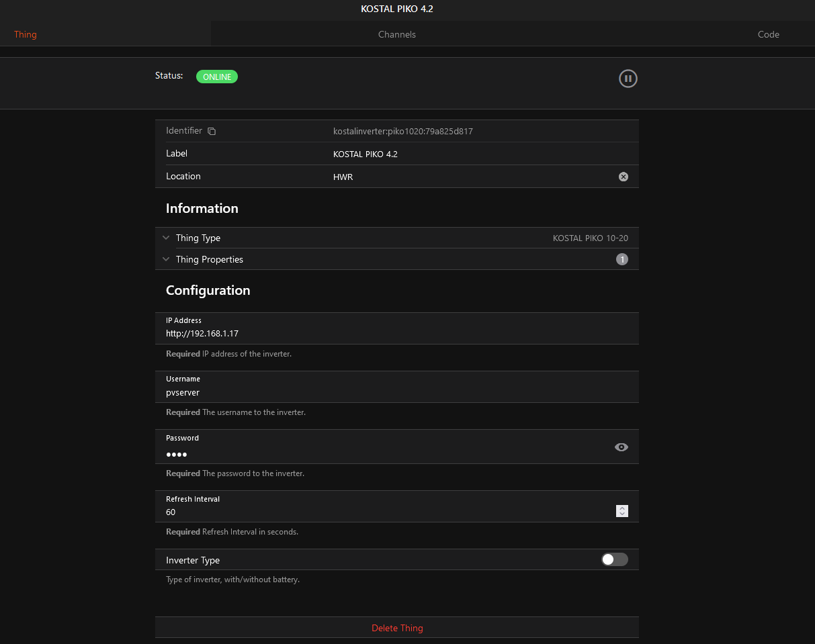Clear the HWR location with the X icon
Screen dimensions: 815x644
point(623,177)
